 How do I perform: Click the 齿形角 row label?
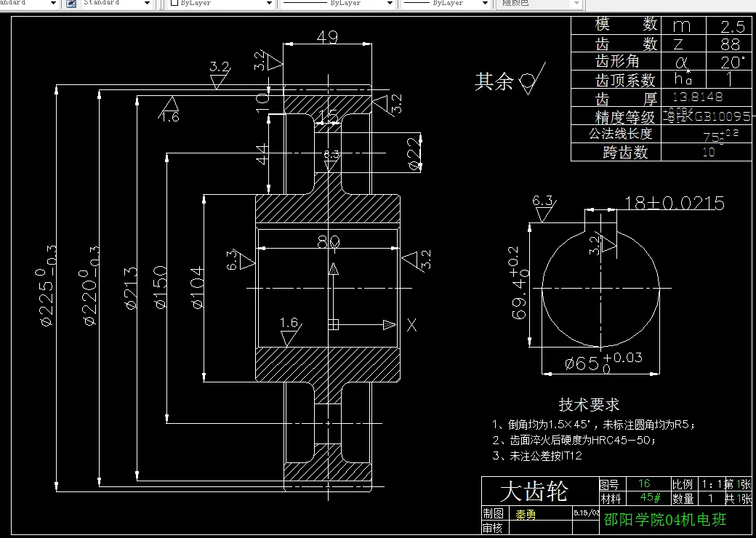point(617,62)
